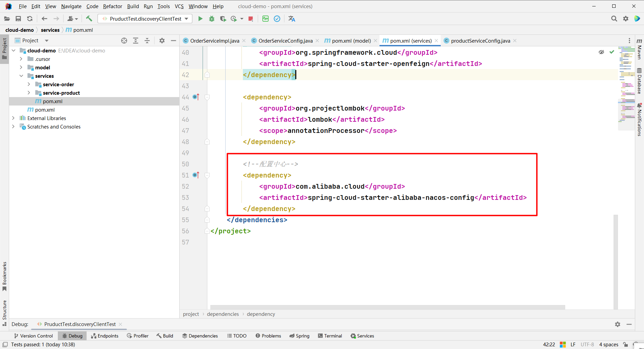
Task: Switch to pom.xml (model) tab
Action: (351, 41)
